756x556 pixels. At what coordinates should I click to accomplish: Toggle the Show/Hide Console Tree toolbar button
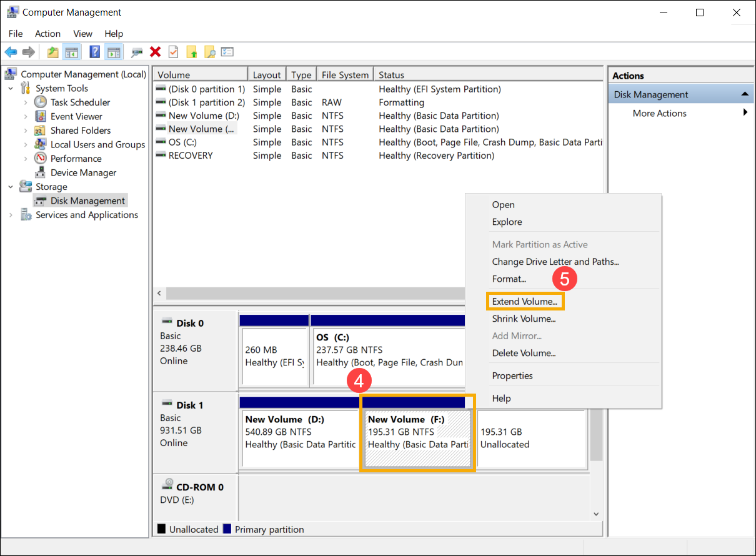click(x=72, y=52)
